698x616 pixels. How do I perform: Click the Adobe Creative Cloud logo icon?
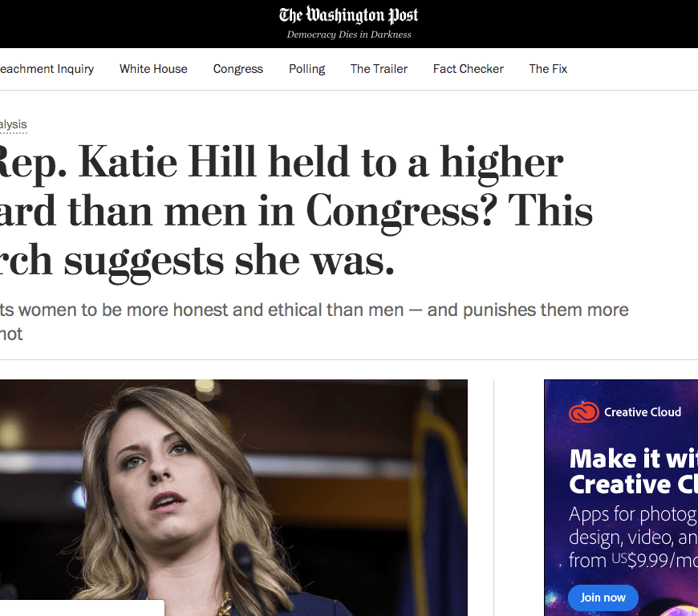point(583,412)
